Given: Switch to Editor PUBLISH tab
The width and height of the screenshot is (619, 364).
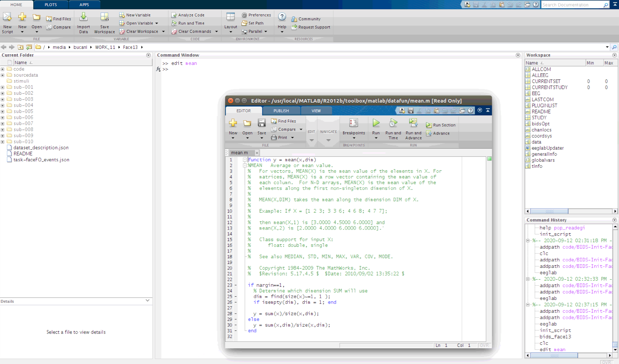Looking at the screenshot, I should tap(281, 111).
